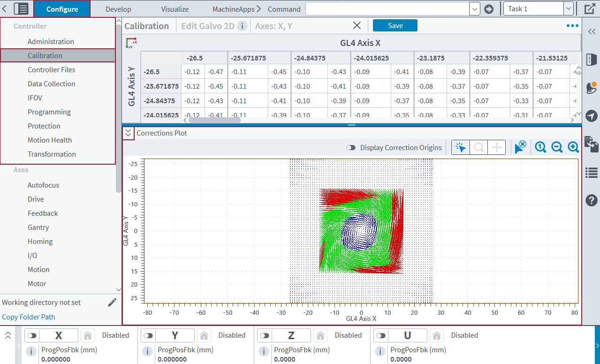Open the list panel icon in right sidebar
600x364 pixels.
(x=591, y=173)
